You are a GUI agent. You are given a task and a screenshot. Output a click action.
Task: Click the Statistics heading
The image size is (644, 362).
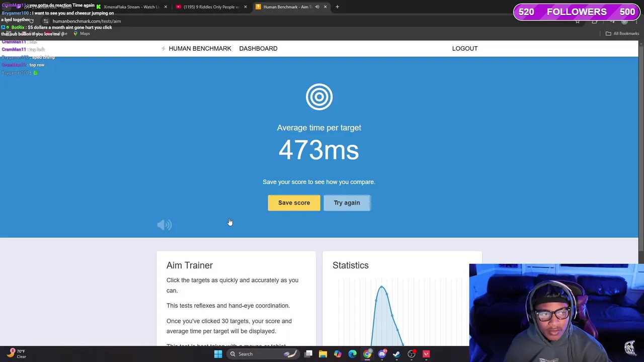coord(351,265)
